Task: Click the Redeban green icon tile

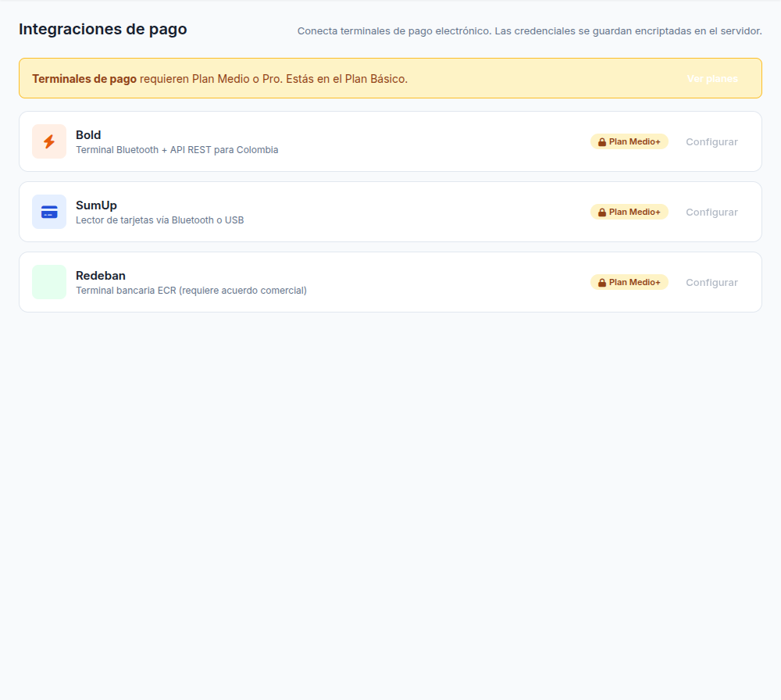Action: (x=48, y=282)
